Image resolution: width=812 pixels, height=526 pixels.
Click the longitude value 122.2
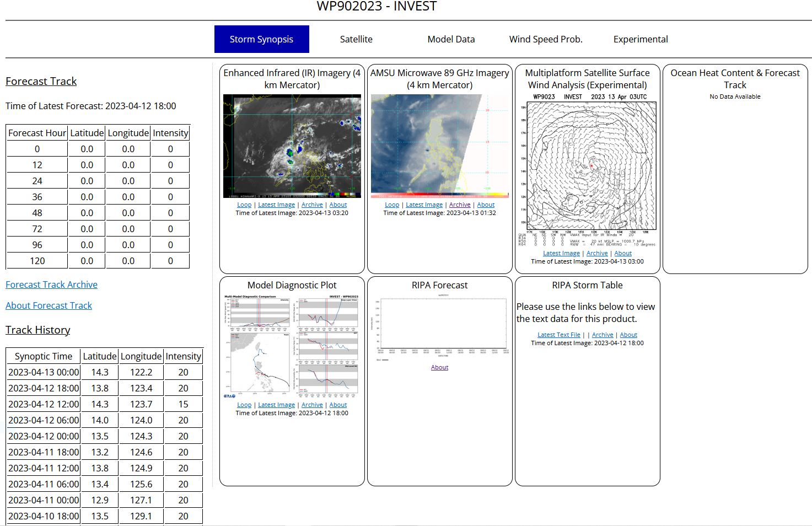point(141,372)
